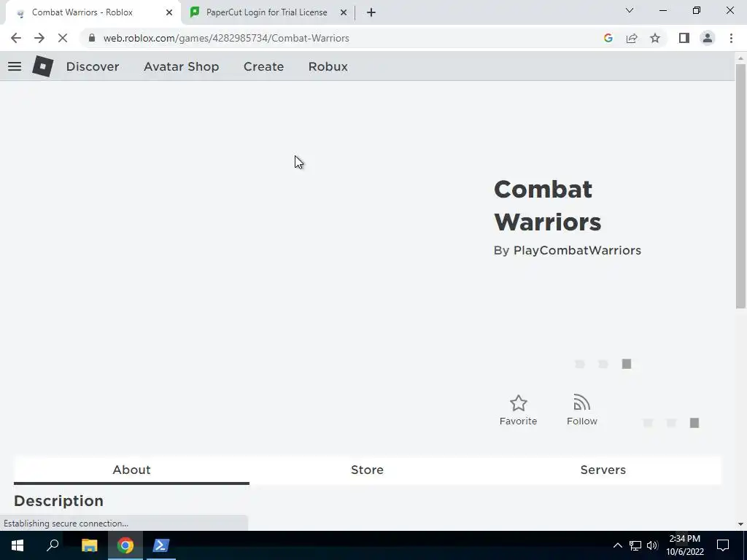The height and width of the screenshot is (560, 747).
Task: Expand the tab search dropdown chevron
Action: [630, 10]
